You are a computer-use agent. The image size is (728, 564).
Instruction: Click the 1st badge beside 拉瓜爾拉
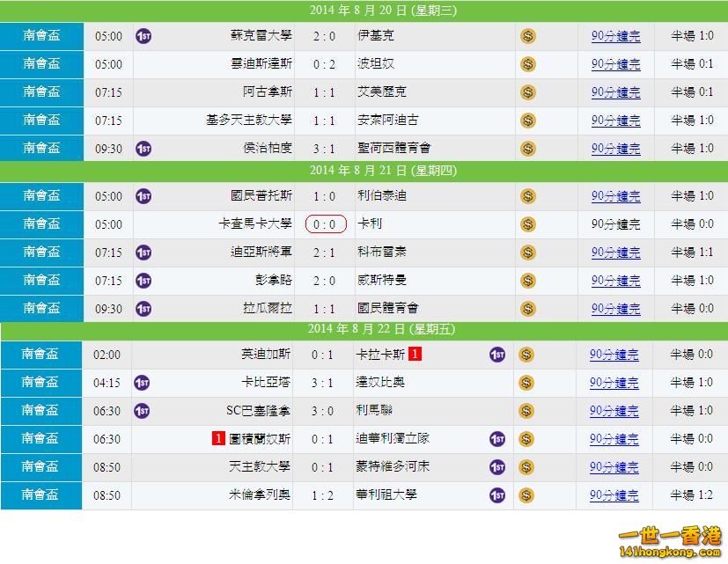143,309
